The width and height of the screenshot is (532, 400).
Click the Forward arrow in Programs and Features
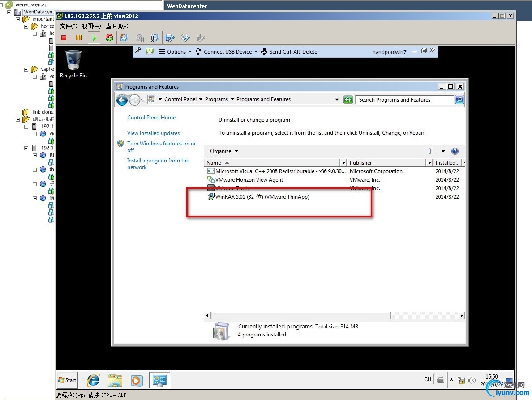click(x=135, y=100)
